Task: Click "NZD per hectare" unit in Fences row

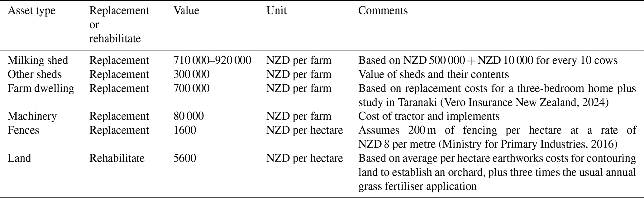Action: point(304,130)
